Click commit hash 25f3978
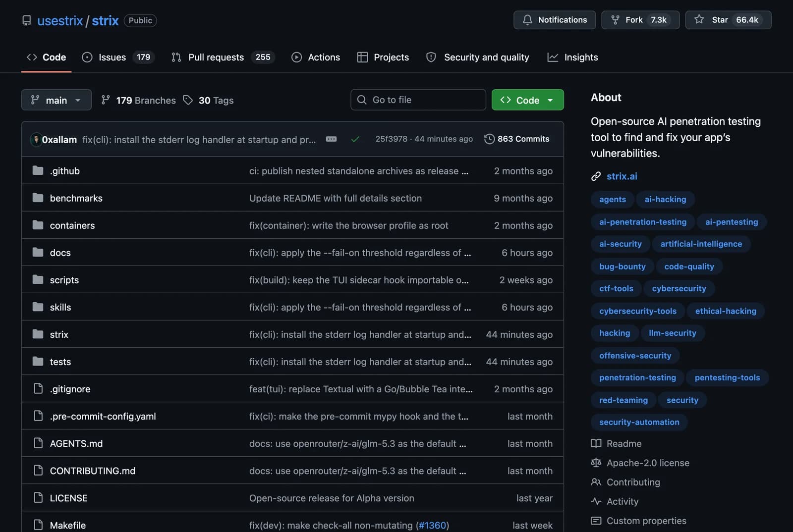This screenshot has height=532, width=793. pyautogui.click(x=391, y=139)
